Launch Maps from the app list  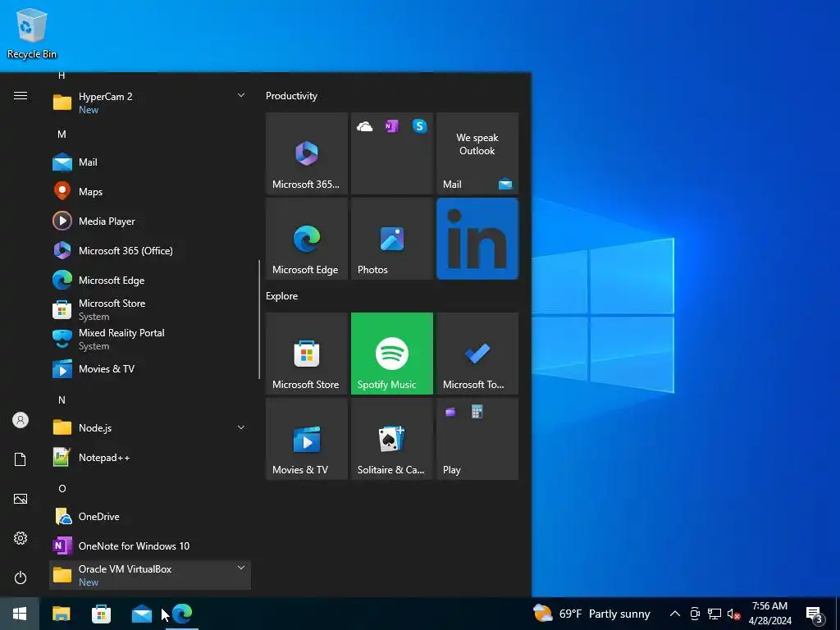click(x=150, y=191)
